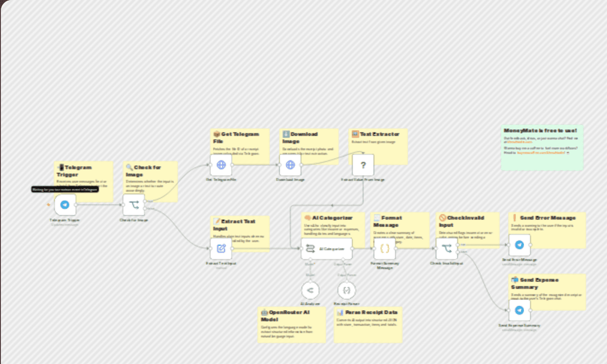Click the upper output of Check Invalid Input
The height and width of the screenshot is (364, 607).
click(458, 245)
